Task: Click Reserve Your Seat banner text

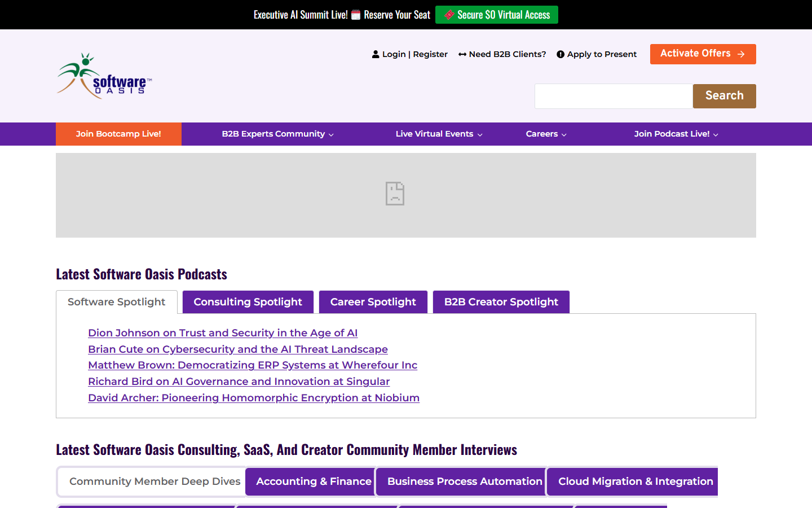Action: [x=397, y=15]
